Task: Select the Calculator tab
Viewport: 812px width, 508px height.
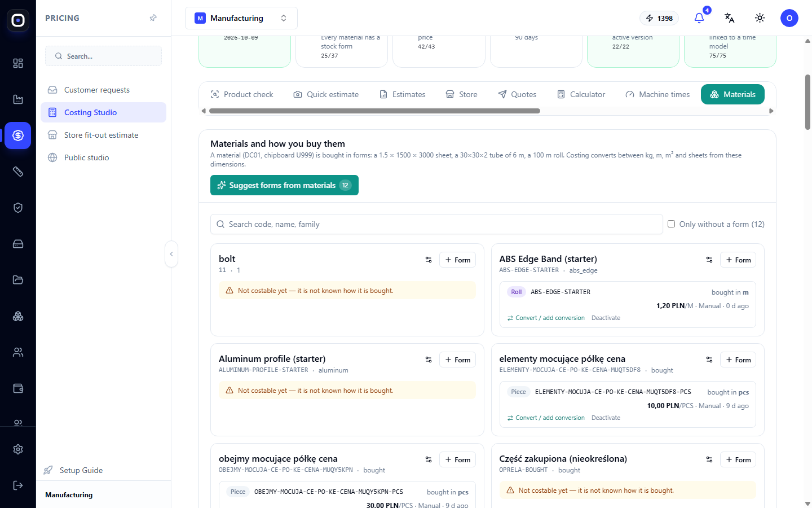Action: [x=581, y=94]
